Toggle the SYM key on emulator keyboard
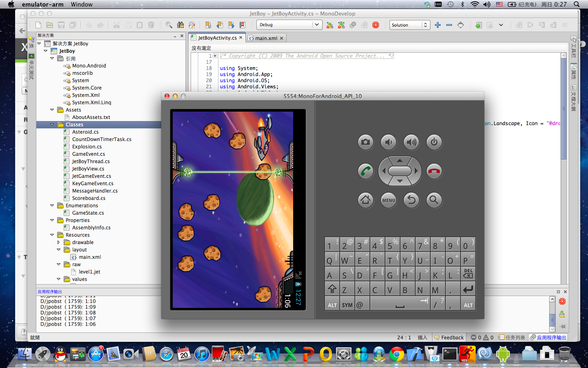This screenshot has width=588, height=368. pos(347,305)
